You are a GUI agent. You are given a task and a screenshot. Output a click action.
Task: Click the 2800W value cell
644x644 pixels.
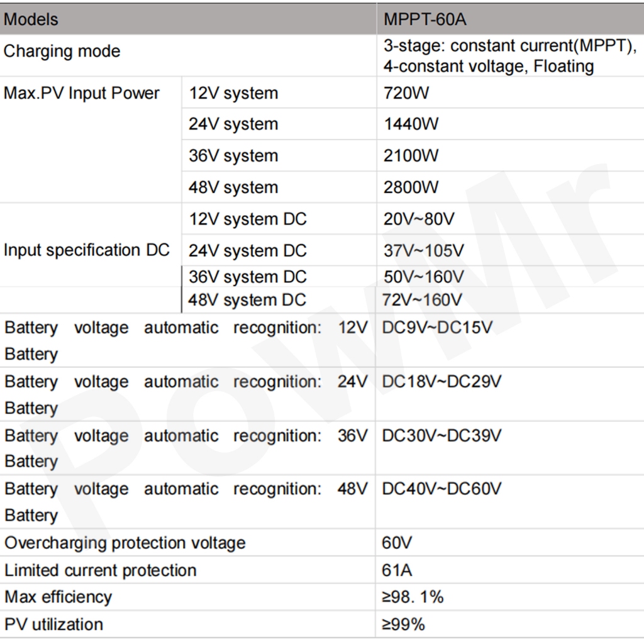point(411,187)
